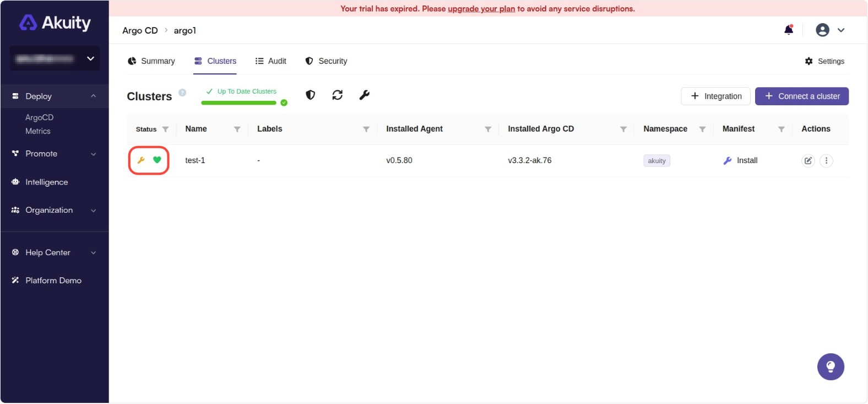This screenshot has width=868, height=404.
Task: Switch to the Clusters tab
Action: coord(215,61)
